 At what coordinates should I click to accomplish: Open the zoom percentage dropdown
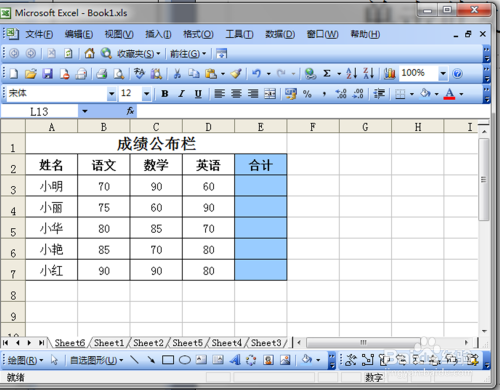tap(443, 73)
